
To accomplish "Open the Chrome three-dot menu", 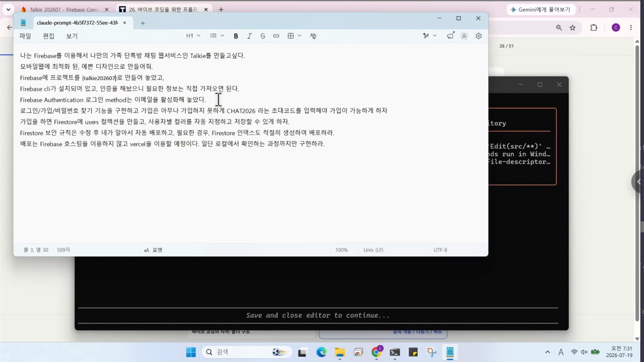I will (x=631, y=28).
